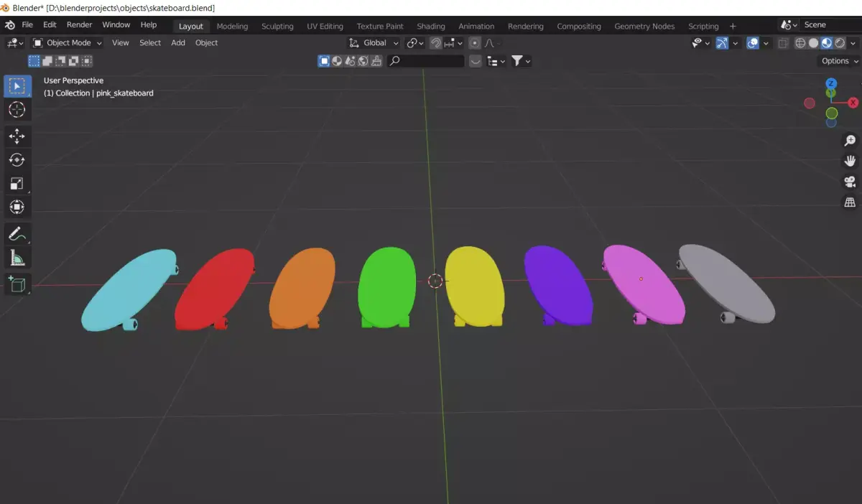Open the funnel filter dropdown

coord(521,62)
